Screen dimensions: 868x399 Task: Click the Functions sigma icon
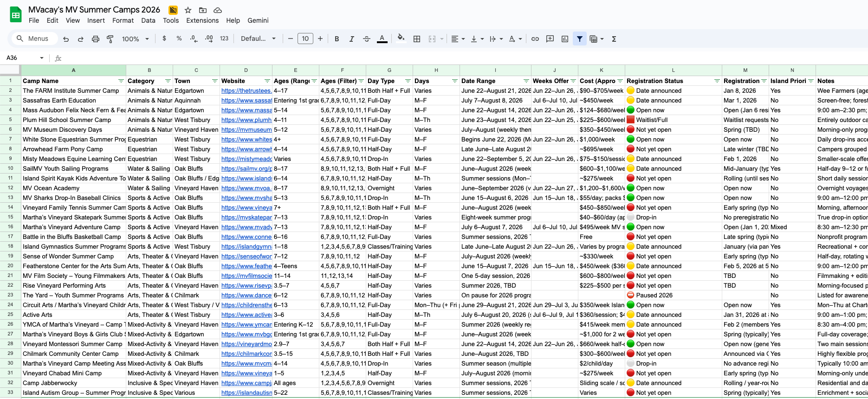[614, 39]
